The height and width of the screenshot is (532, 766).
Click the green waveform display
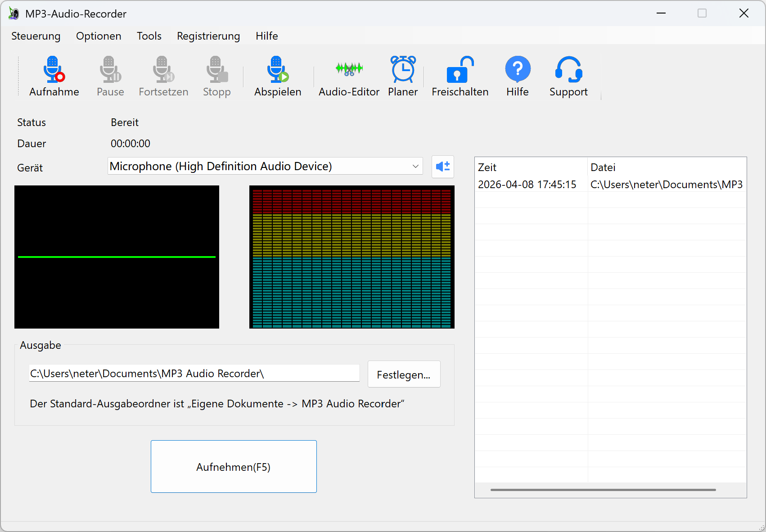point(117,257)
